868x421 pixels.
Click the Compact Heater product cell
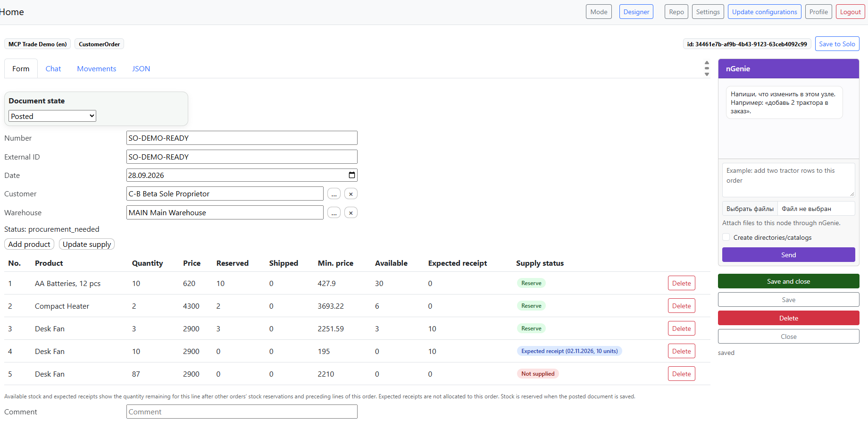tap(62, 306)
